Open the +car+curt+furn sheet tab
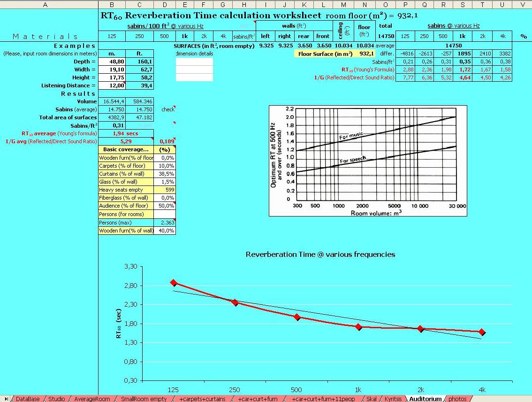 pyautogui.click(x=258, y=399)
